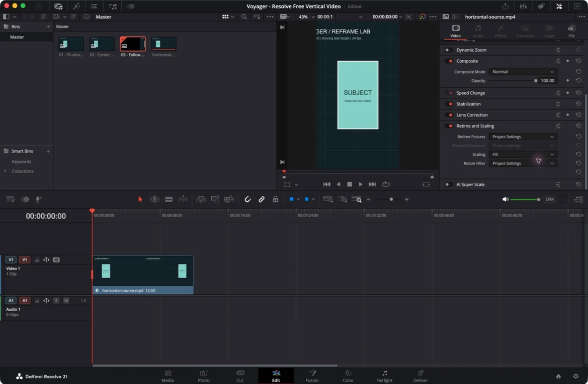This screenshot has height=384, width=588.
Task: Click the Opacity value field 100.00
Action: 547,80
